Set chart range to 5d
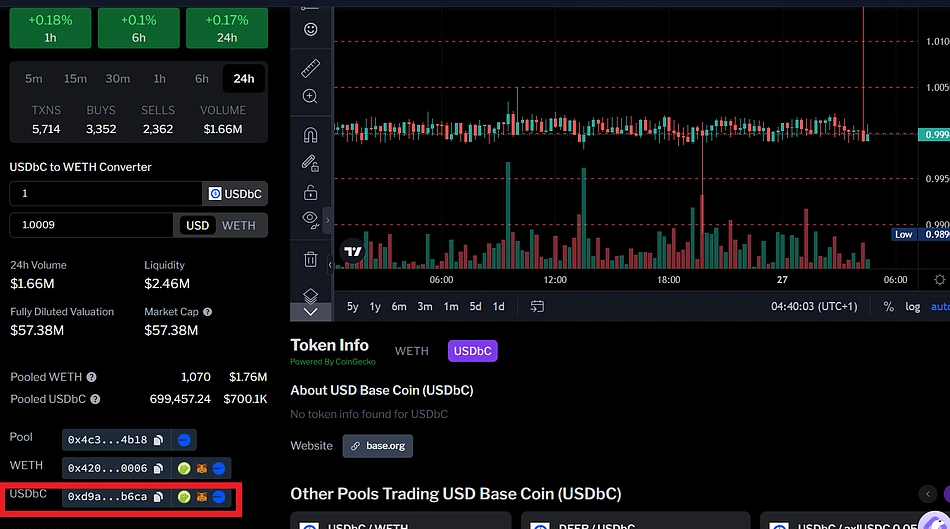The image size is (950, 529). [x=476, y=307]
